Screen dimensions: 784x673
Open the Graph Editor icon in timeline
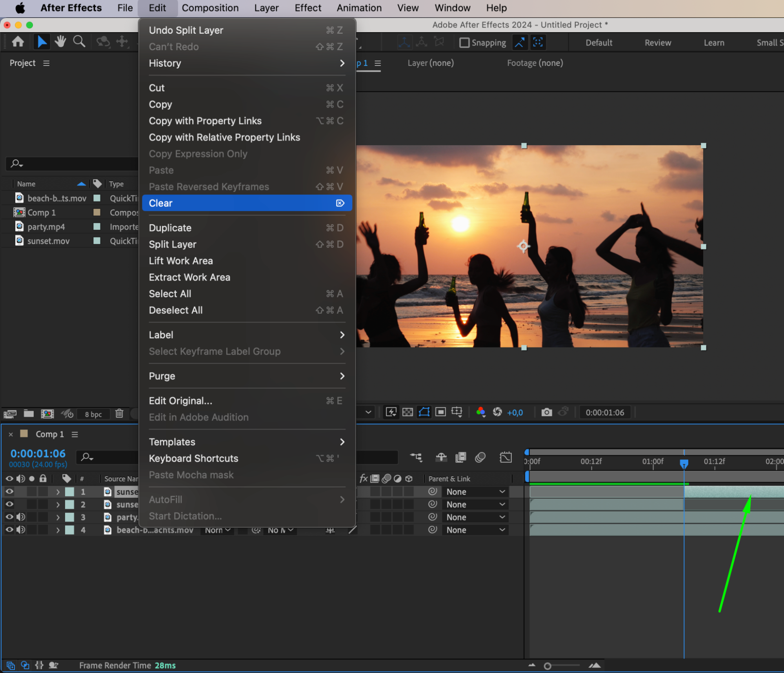(x=506, y=457)
